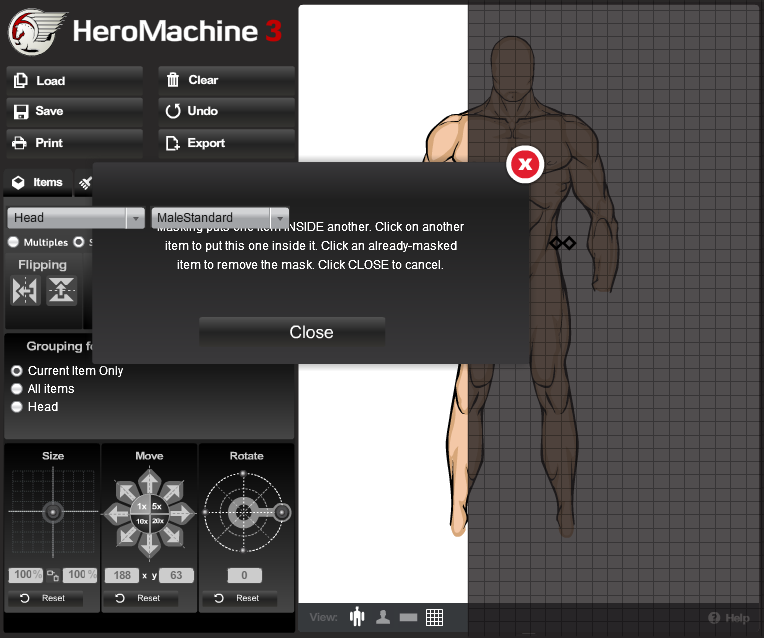764x638 pixels.
Task: Click the rotation angle field
Action: (x=245, y=575)
